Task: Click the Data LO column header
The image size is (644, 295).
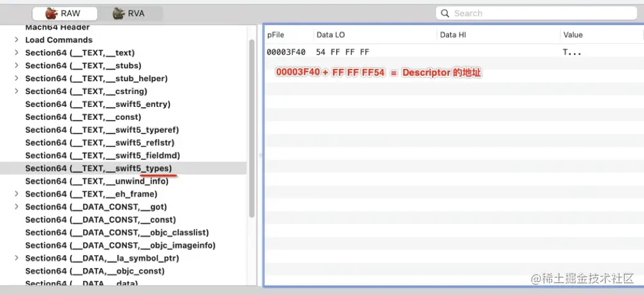Action: point(375,35)
